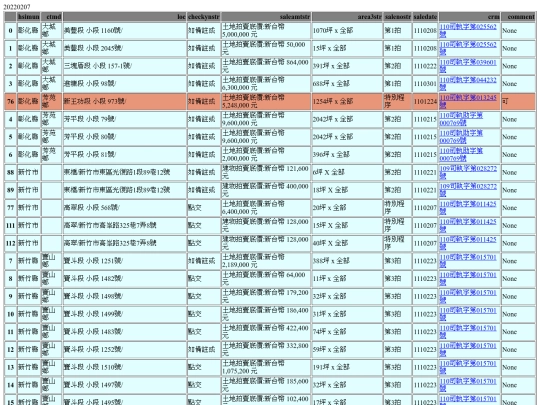Click the 20220207 date text above the table

[17, 7]
